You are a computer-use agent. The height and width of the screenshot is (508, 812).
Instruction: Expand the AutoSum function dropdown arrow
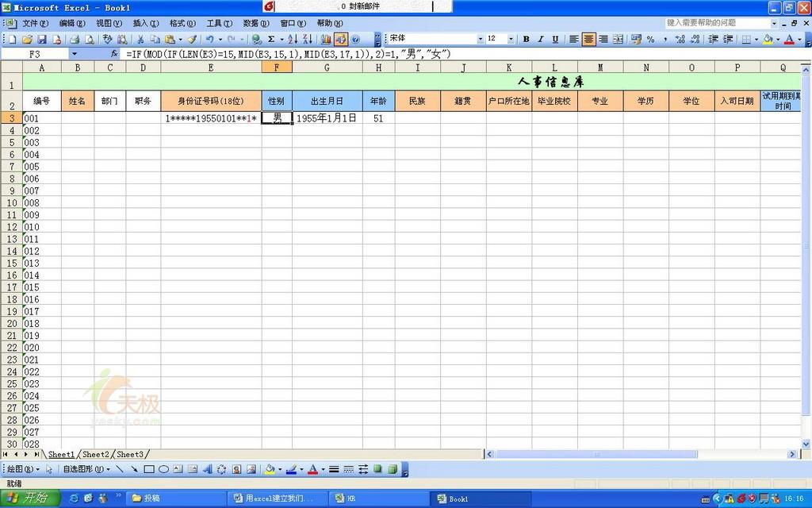point(282,39)
